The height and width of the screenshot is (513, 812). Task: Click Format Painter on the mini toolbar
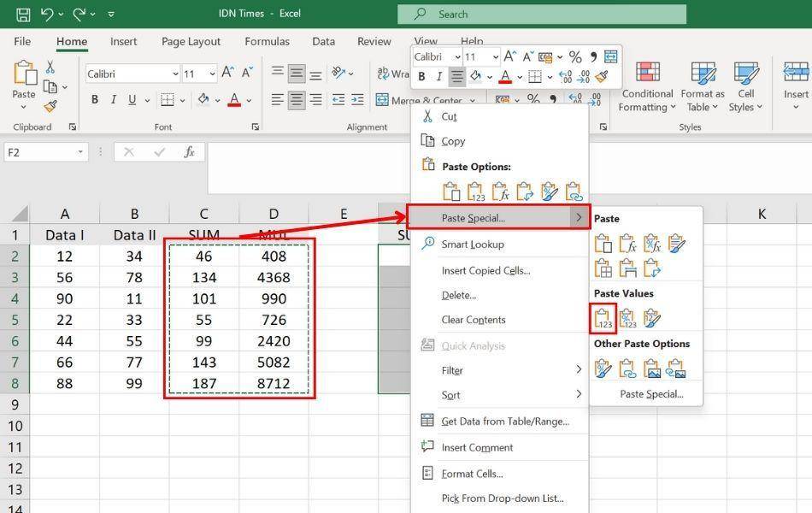click(602, 77)
